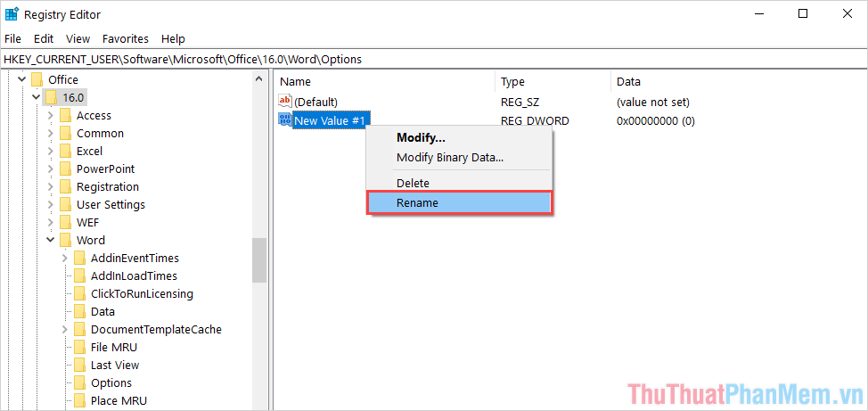The width and height of the screenshot is (868, 411).
Task: Collapse the 16.0 tree node
Action: tap(36, 97)
